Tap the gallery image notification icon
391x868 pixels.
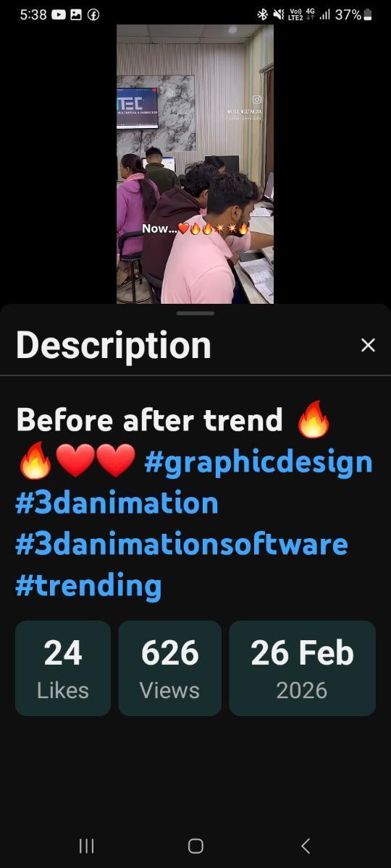(76, 14)
